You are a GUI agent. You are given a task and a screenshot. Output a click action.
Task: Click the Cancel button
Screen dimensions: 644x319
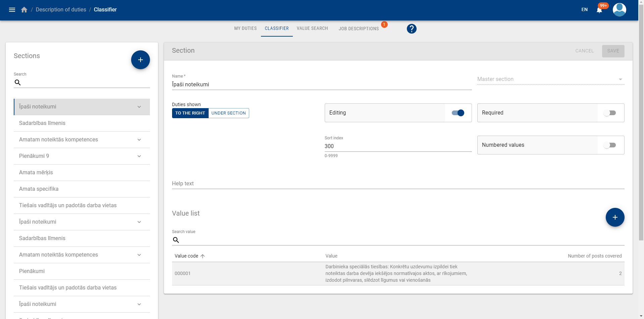pyautogui.click(x=584, y=51)
